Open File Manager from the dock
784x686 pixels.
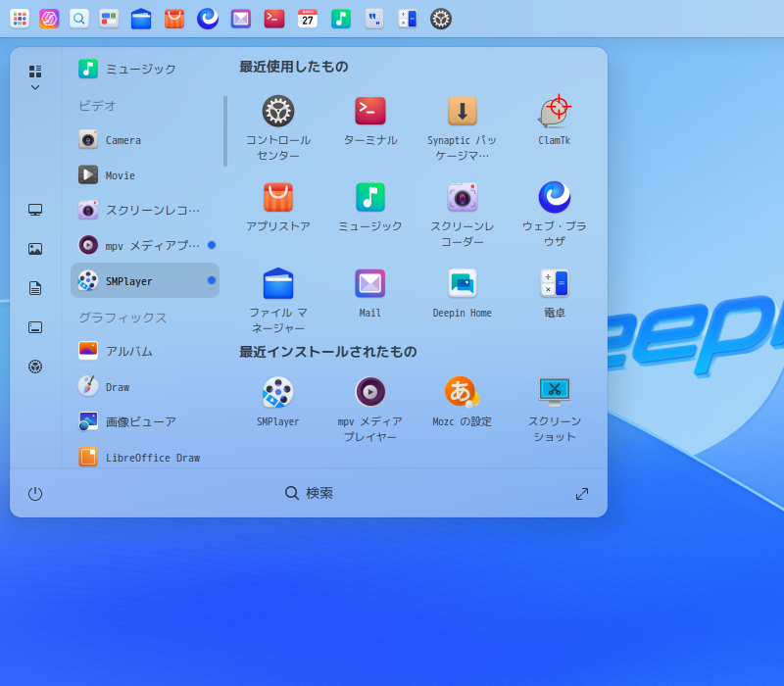(141, 19)
